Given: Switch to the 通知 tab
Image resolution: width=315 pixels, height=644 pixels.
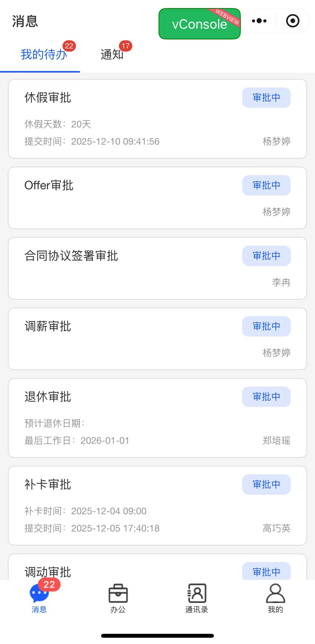Looking at the screenshot, I should pyautogui.click(x=112, y=55).
